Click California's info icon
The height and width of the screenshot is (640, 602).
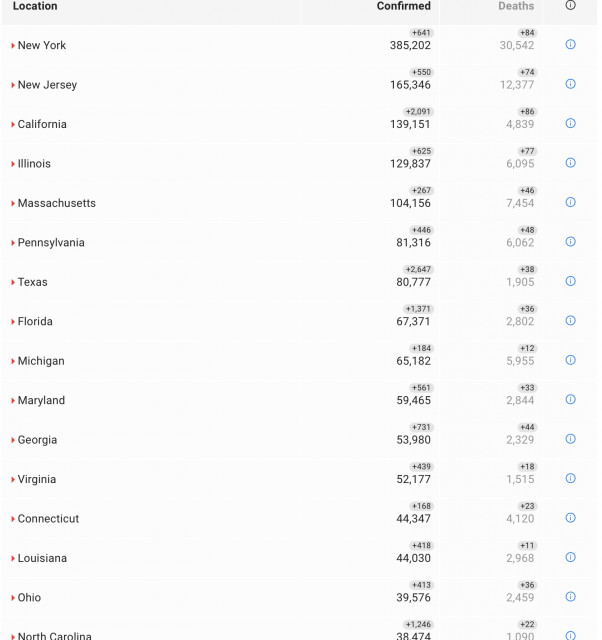pos(570,124)
